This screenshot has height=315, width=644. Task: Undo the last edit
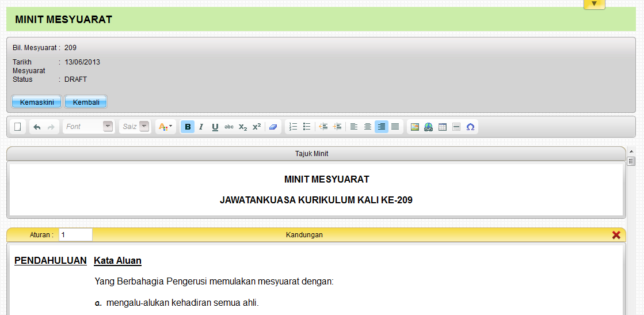[37, 127]
